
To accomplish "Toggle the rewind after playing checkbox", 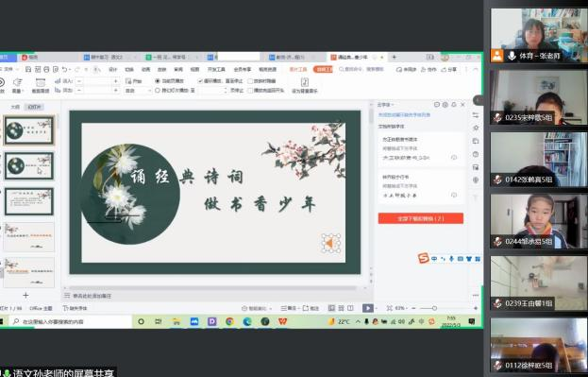I will coord(250,91).
